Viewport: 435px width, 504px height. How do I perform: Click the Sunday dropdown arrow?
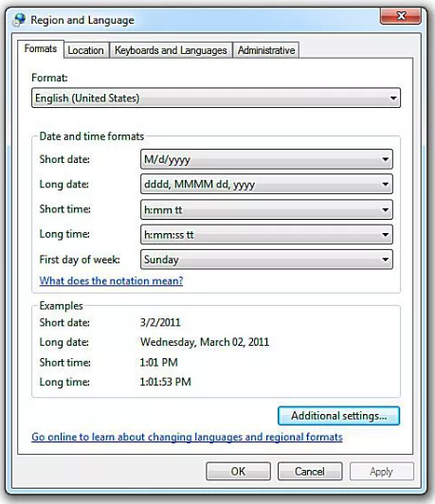[385, 260]
